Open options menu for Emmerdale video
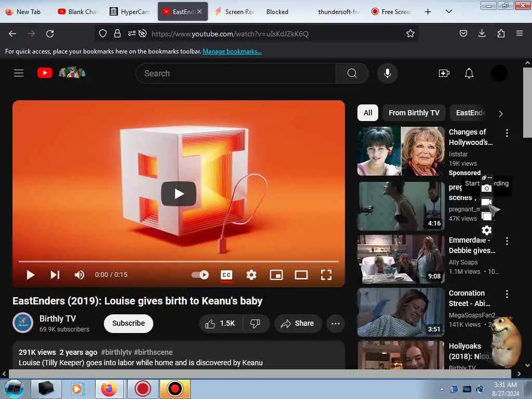Viewport: 532px width, 399px height. 507,241
